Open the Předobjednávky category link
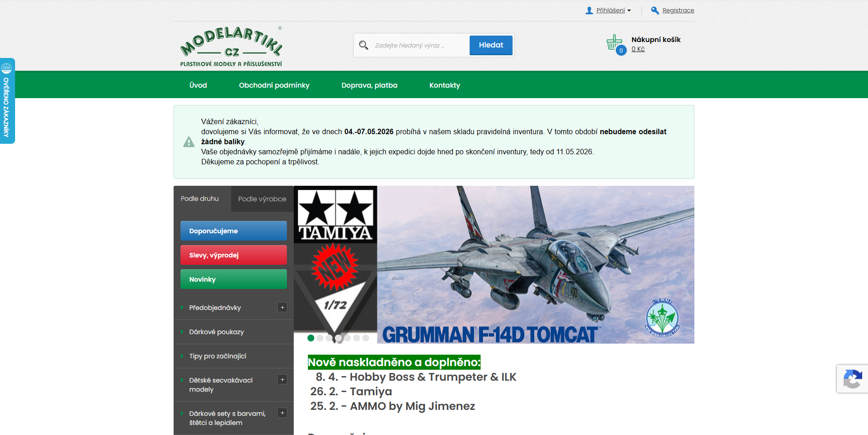The width and height of the screenshot is (868, 435). 215,308
